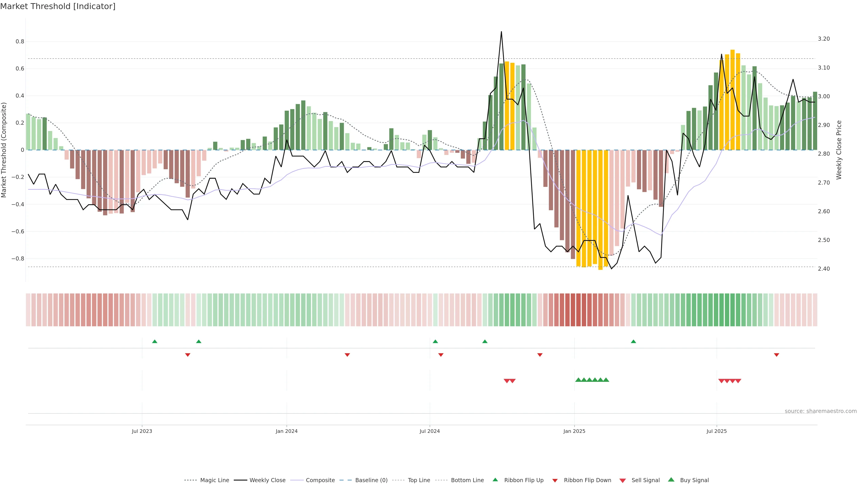The height and width of the screenshot is (488, 868).
Task: Click the first green ribbon flip up marker
Action: click(155, 342)
